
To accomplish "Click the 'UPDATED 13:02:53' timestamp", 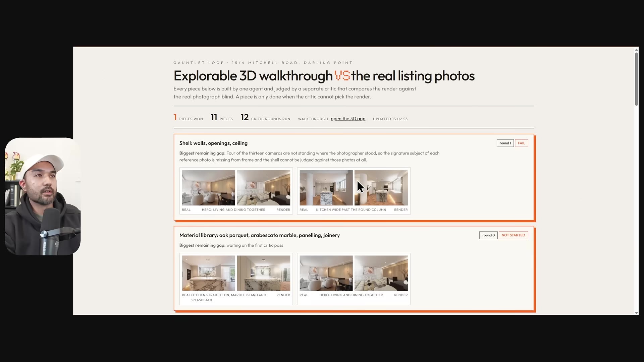I will (390, 119).
